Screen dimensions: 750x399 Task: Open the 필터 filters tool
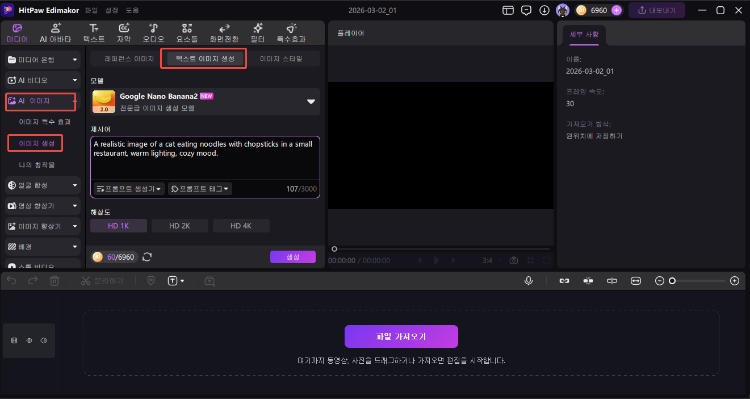click(258, 33)
